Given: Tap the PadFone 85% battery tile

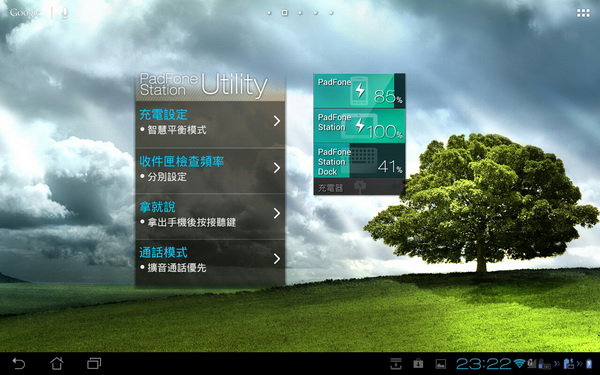Looking at the screenshot, I should (x=359, y=91).
